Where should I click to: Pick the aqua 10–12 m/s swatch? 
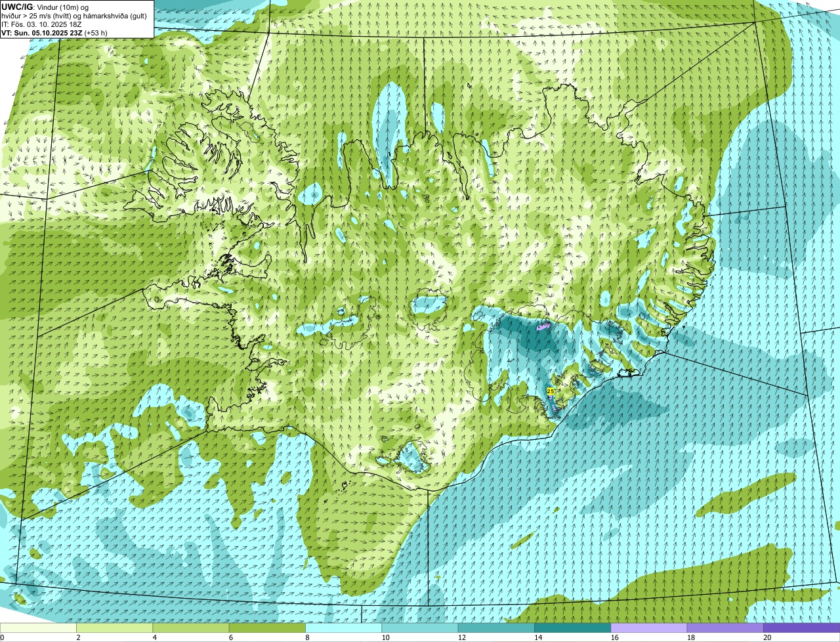[x=420, y=628]
